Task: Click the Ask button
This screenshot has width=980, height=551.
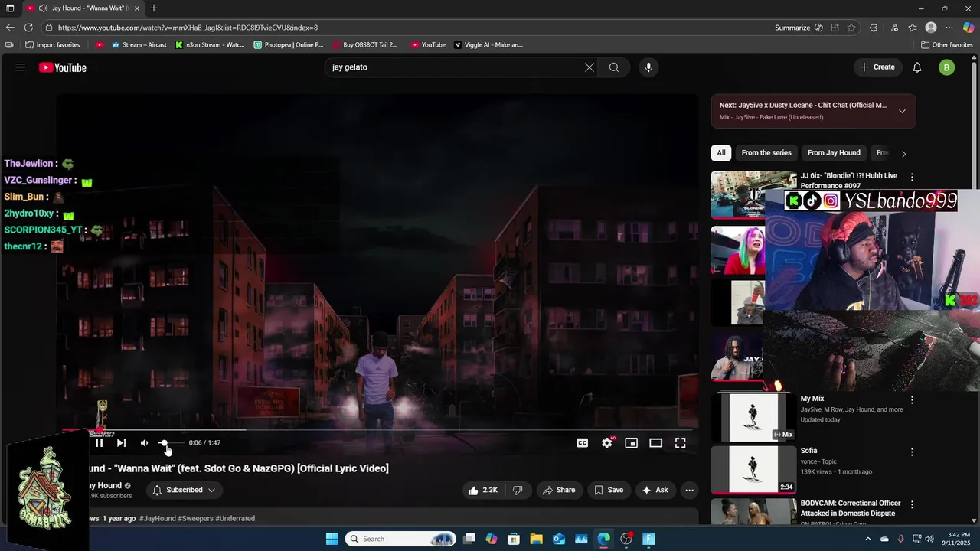Action: (655, 491)
